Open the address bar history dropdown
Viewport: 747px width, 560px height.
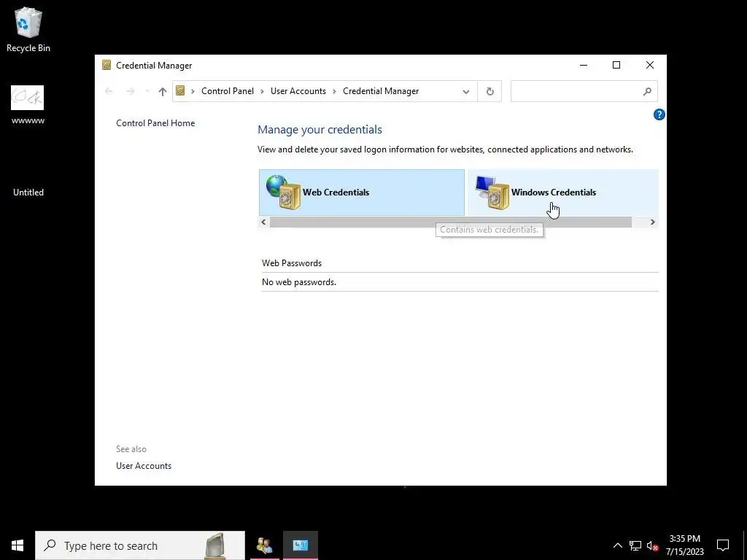tap(466, 91)
